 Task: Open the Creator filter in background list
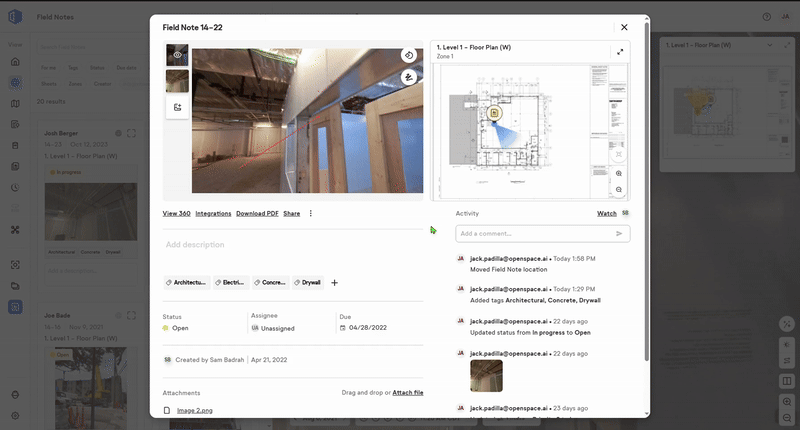tap(103, 84)
